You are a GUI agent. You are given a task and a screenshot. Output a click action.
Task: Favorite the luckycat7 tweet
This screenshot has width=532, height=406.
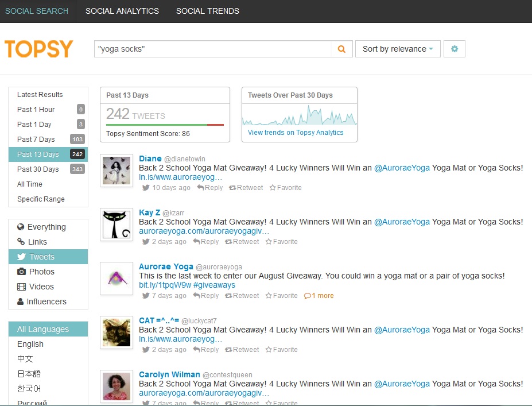(281, 350)
